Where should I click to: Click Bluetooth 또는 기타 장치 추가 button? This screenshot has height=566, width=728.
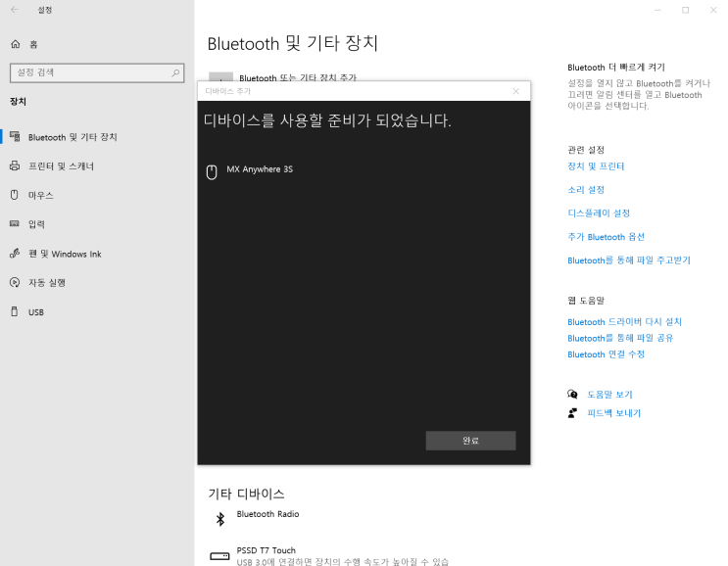pos(283,77)
